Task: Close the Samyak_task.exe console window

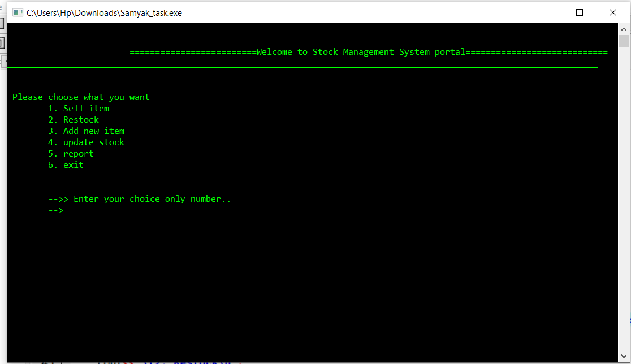Action: click(x=612, y=12)
